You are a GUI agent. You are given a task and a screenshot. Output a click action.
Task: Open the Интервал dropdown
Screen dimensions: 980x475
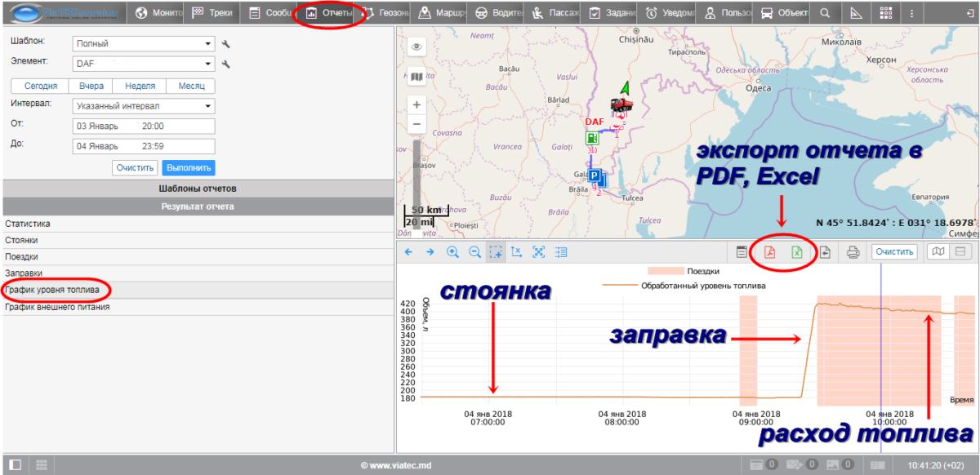pos(142,105)
